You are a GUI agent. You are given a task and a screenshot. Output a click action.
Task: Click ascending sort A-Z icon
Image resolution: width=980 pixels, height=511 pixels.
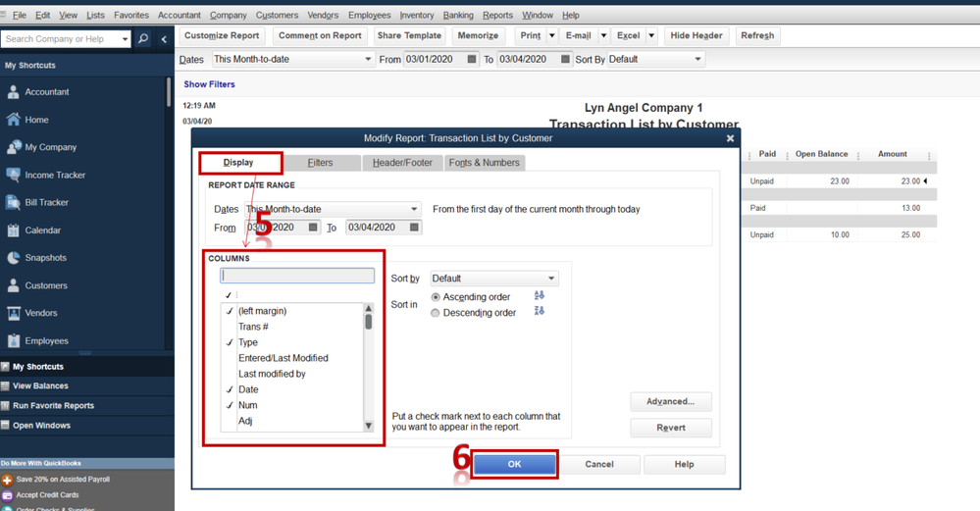pos(539,295)
